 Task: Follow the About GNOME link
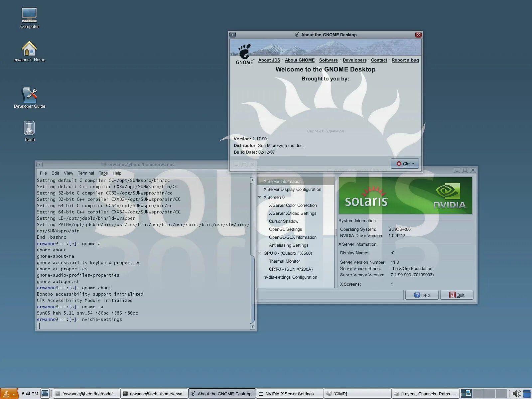coord(300,60)
